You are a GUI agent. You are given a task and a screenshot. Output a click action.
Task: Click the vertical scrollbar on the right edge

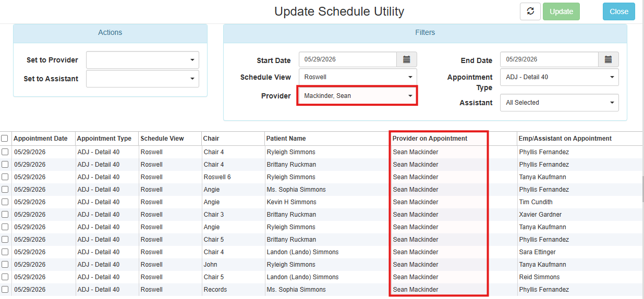point(642,189)
